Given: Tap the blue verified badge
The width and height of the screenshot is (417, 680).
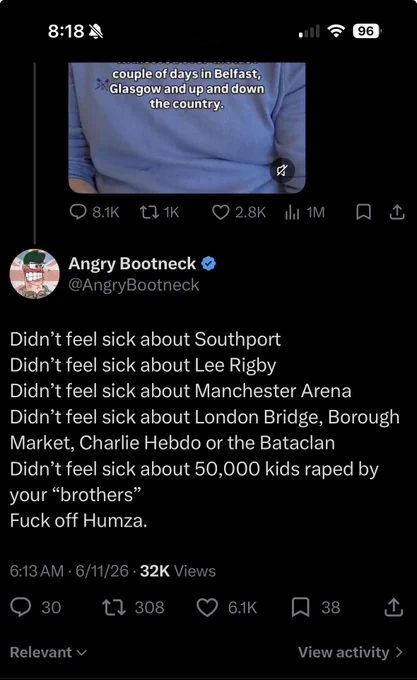Looking at the screenshot, I should [x=209, y=263].
